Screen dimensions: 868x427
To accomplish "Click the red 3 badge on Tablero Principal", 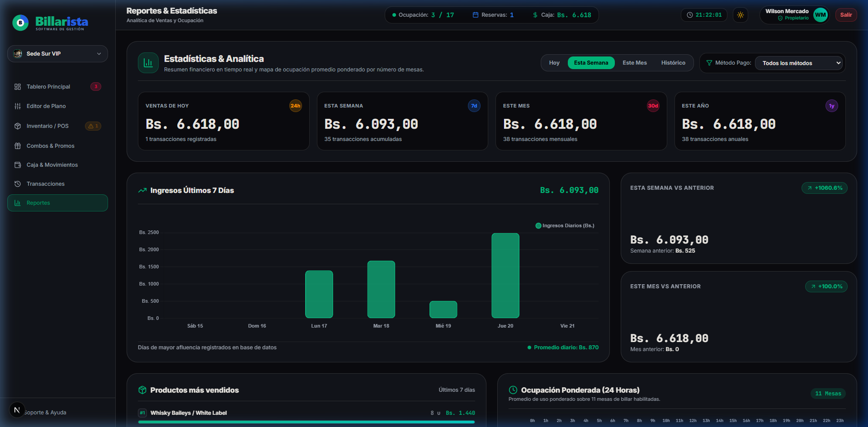I will click(96, 87).
